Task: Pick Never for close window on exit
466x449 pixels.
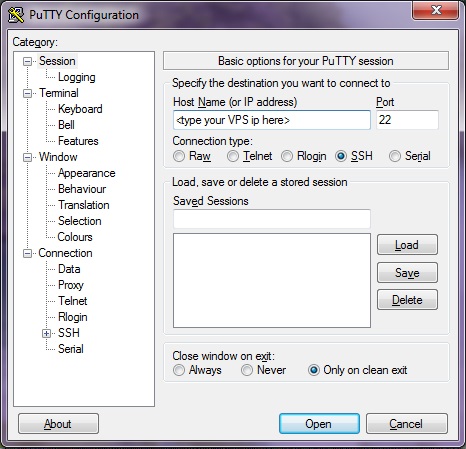Action: 247,370
